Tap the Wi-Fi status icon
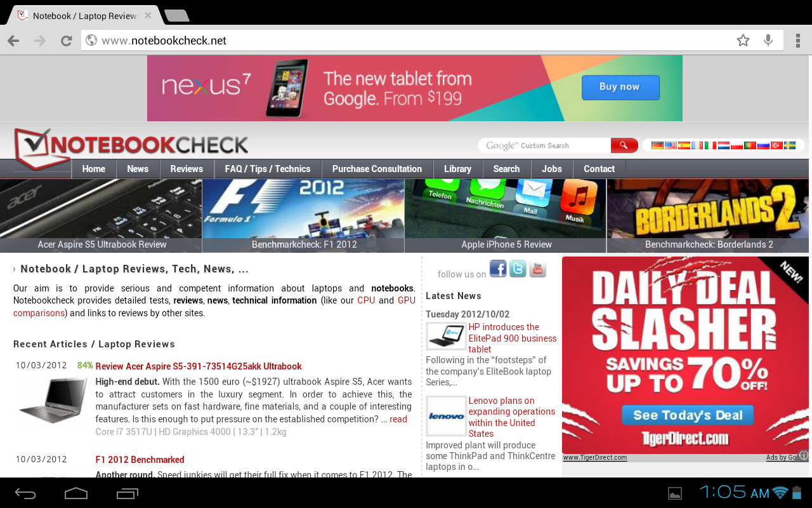This screenshot has width=812, height=508. [780, 493]
